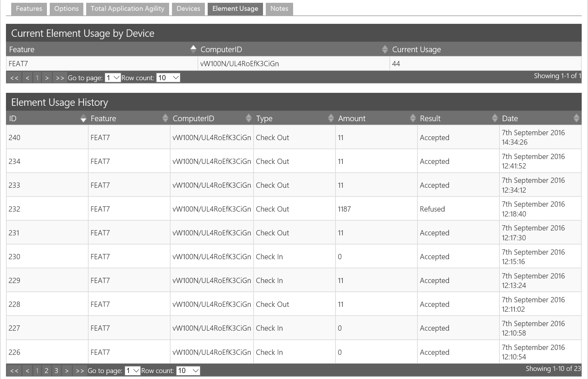Switch to the Options tab
Image resolution: width=588 pixels, height=379 pixels.
[66, 9]
